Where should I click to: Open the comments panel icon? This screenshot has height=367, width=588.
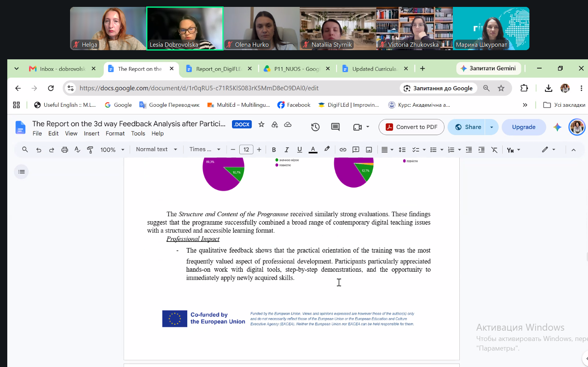(x=335, y=127)
